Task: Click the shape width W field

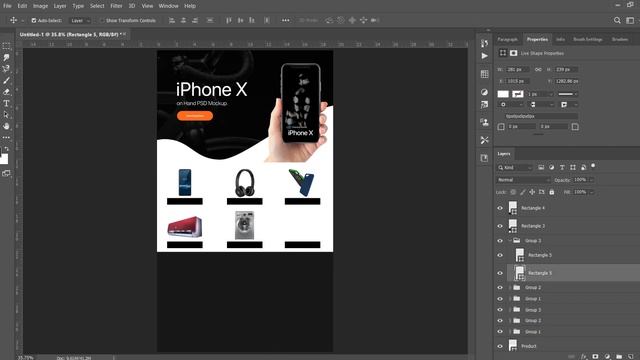Action: [517, 70]
